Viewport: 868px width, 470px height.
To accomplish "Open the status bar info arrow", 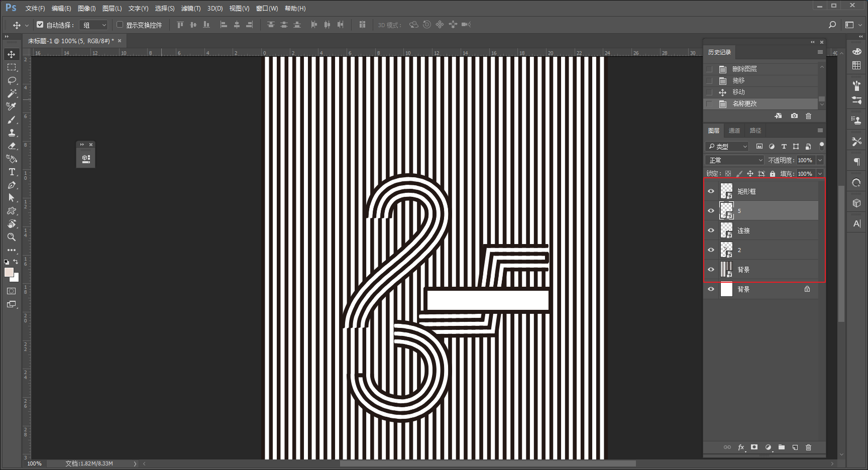I will click(135, 463).
